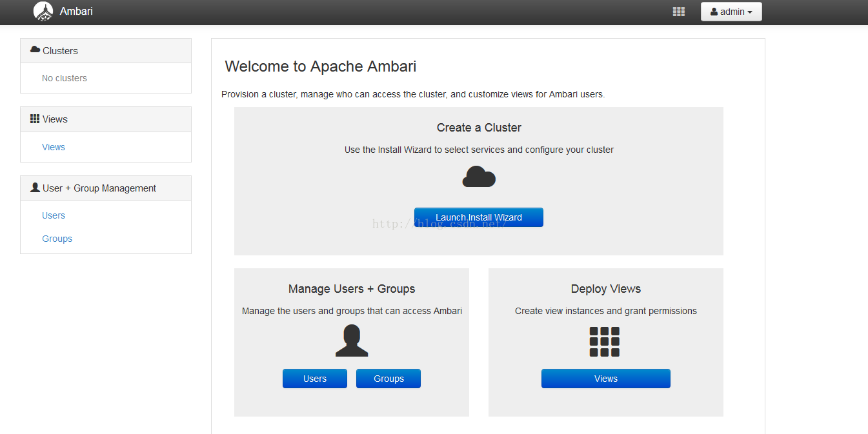Click the large grid icon under Deploy Views
The width and height of the screenshot is (868, 434).
(x=605, y=342)
